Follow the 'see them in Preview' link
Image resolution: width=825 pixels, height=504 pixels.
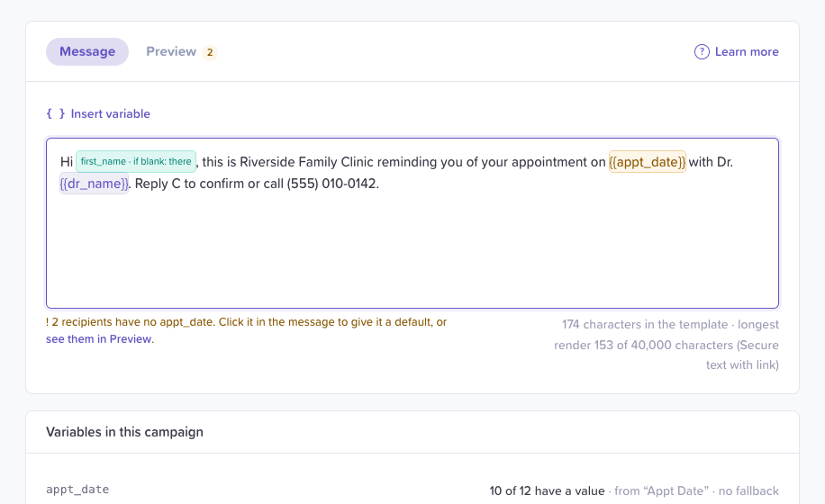point(99,339)
